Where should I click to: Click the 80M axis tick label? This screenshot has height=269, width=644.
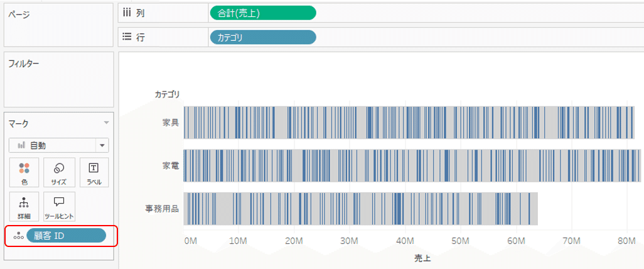[627, 241]
